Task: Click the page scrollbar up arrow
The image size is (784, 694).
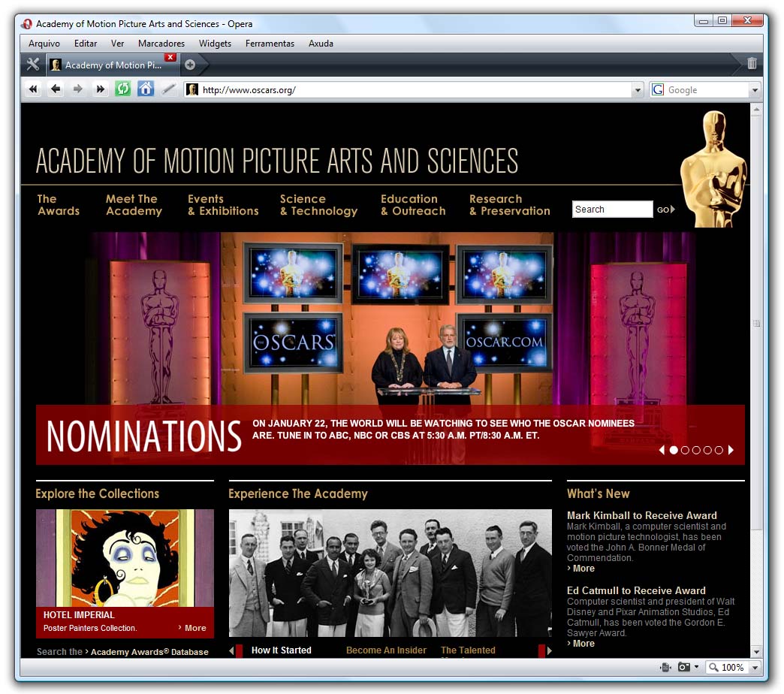Action: point(756,110)
